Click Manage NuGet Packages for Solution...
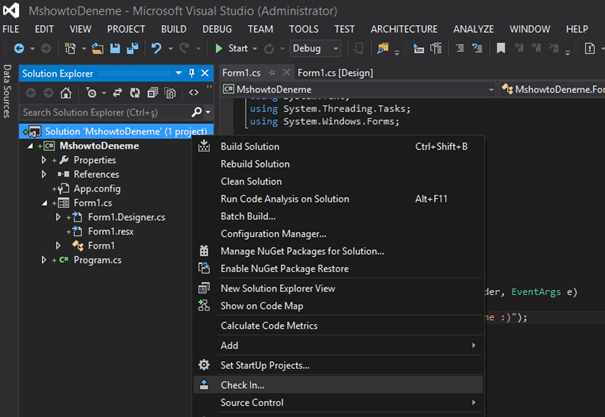Viewport: 605px width, 417px height. click(x=338, y=251)
